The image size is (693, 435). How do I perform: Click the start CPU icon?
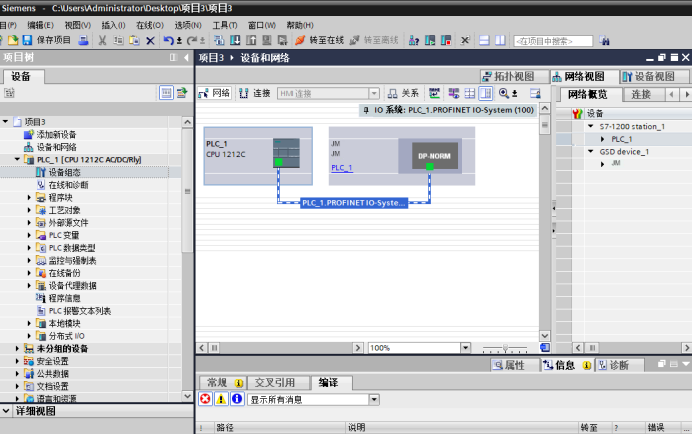430,41
